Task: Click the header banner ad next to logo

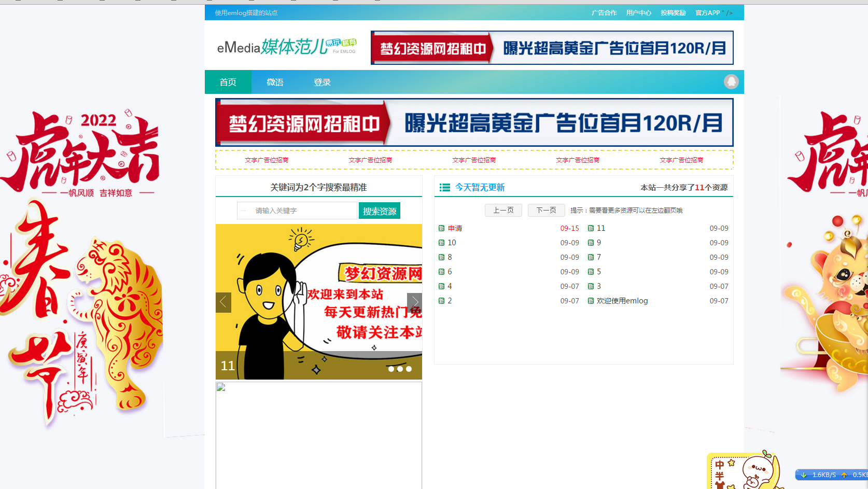Action: pos(552,48)
